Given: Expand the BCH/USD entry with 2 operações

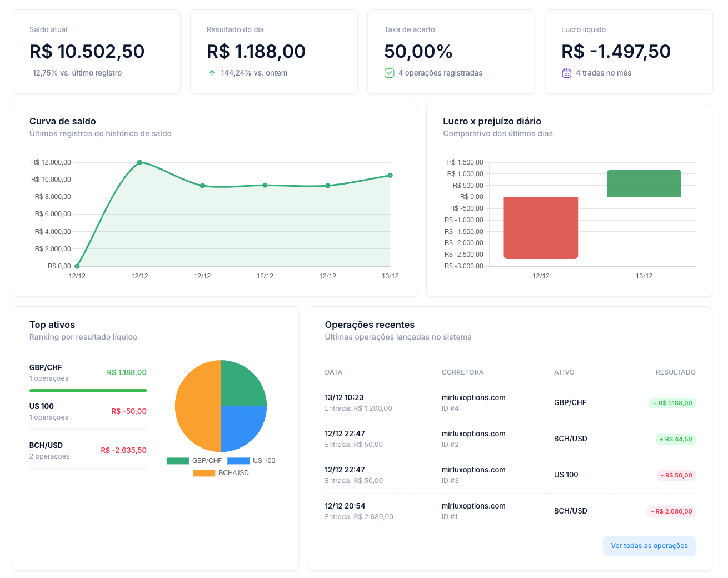Looking at the screenshot, I should (88, 450).
